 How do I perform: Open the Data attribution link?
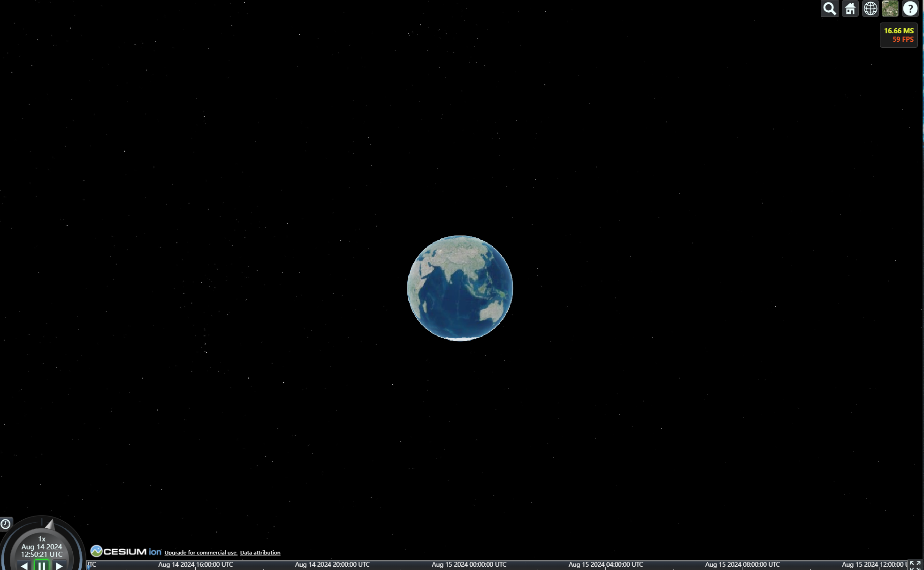(x=260, y=553)
